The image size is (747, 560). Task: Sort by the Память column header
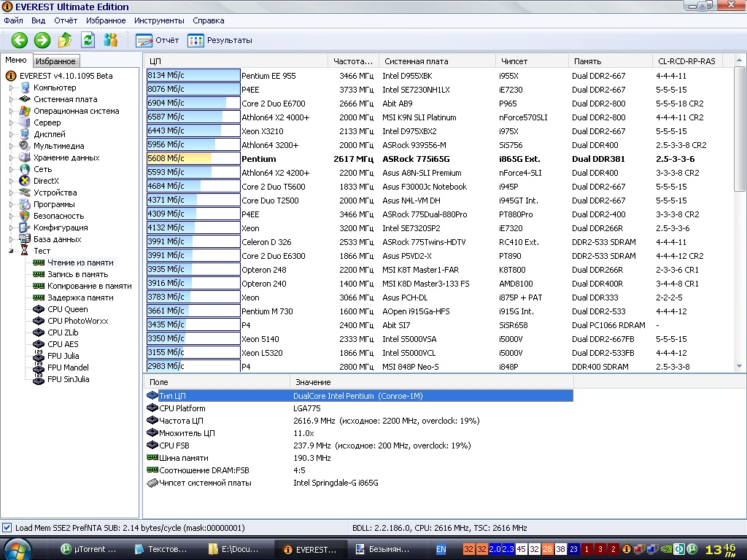pyautogui.click(x=611, y=61)
